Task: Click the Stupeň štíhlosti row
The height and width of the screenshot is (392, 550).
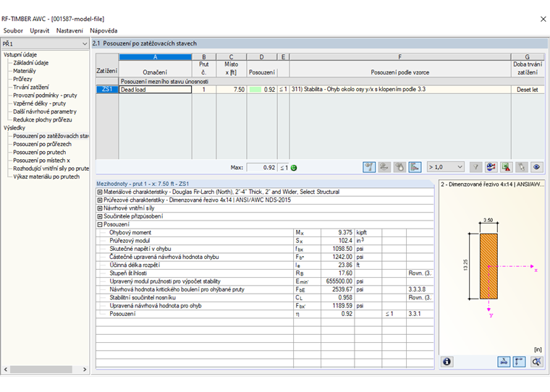Action: tap(265, 273)
